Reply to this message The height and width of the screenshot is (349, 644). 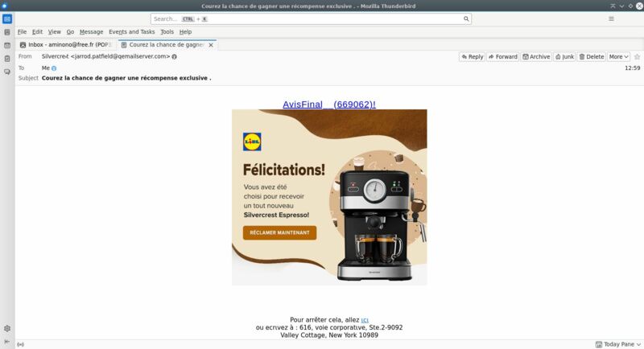coord(472,56)
